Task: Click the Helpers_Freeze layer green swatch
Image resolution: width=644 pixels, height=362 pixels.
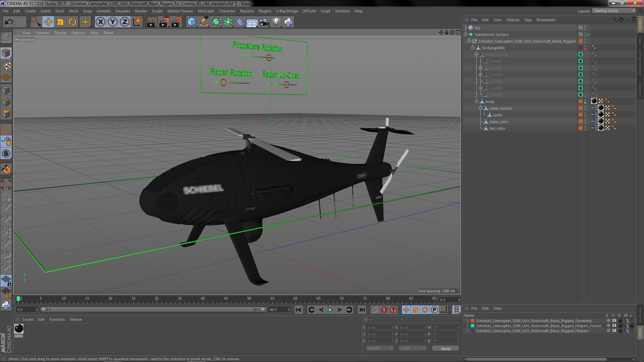Action: (473, 326)
